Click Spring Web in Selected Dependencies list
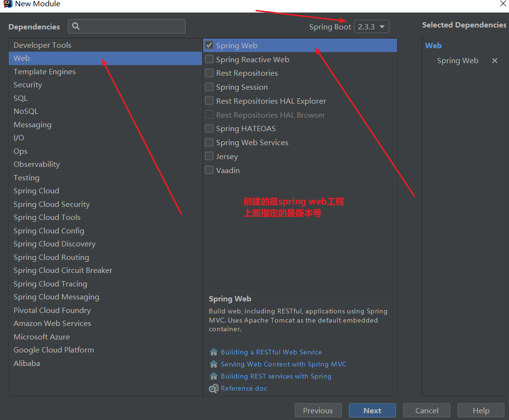This screenshot has width=509, height=420. point(457,61)
